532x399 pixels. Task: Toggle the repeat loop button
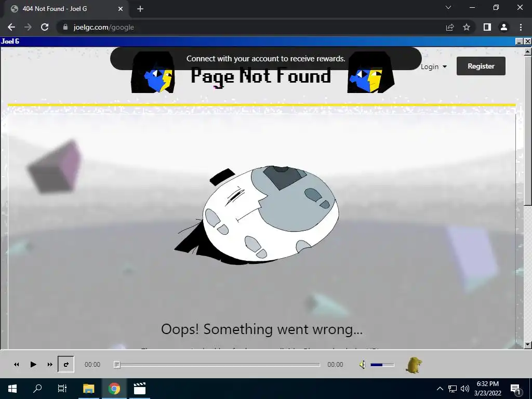66,364
